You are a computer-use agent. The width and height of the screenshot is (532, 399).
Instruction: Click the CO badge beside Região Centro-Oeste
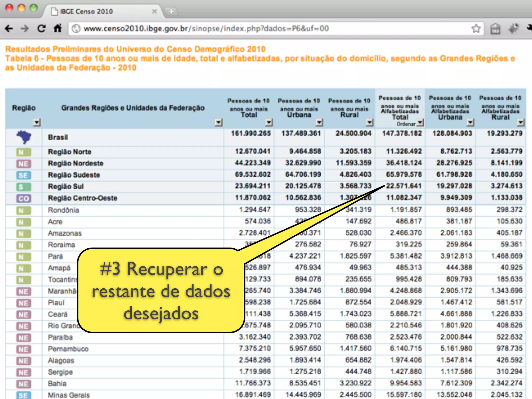click(24, 198)
